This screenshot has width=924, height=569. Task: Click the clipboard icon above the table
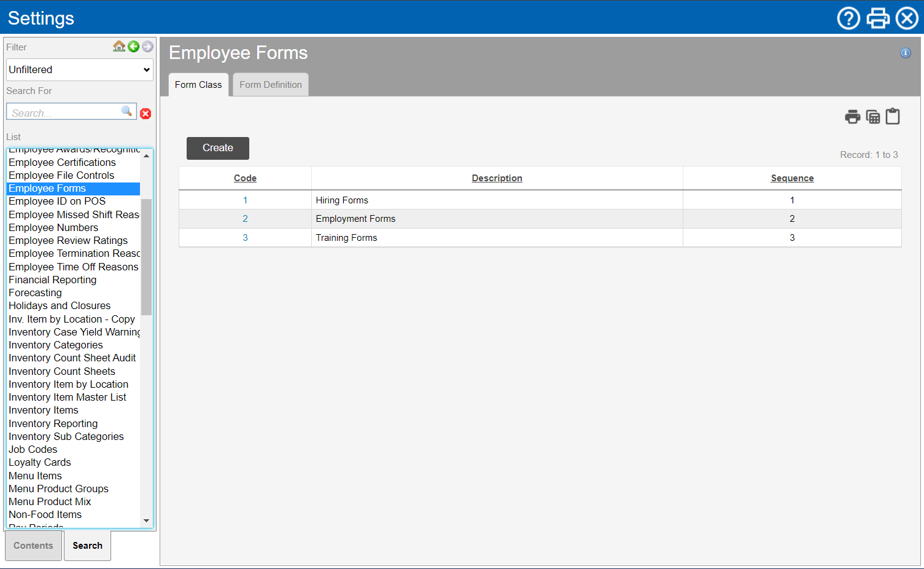pos(893,117)
